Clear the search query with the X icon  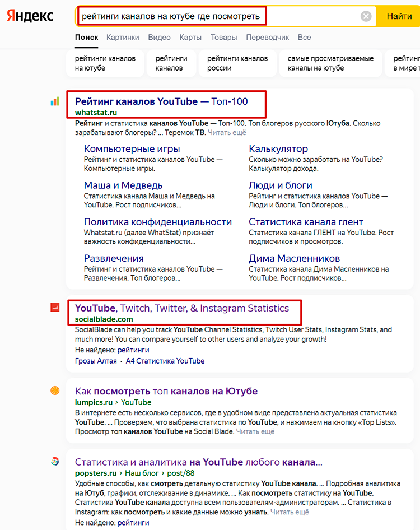pos(366,16)
